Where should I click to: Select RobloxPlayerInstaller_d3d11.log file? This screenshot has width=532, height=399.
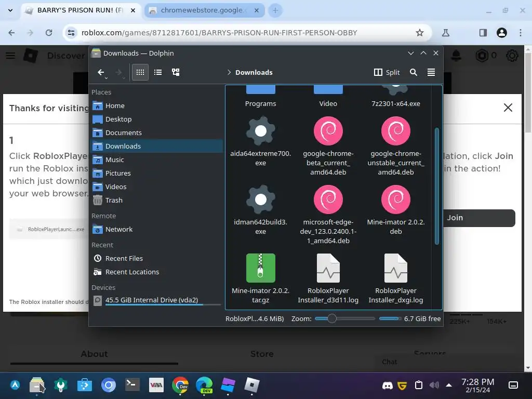pyautogui.click(x=328, y=278)
